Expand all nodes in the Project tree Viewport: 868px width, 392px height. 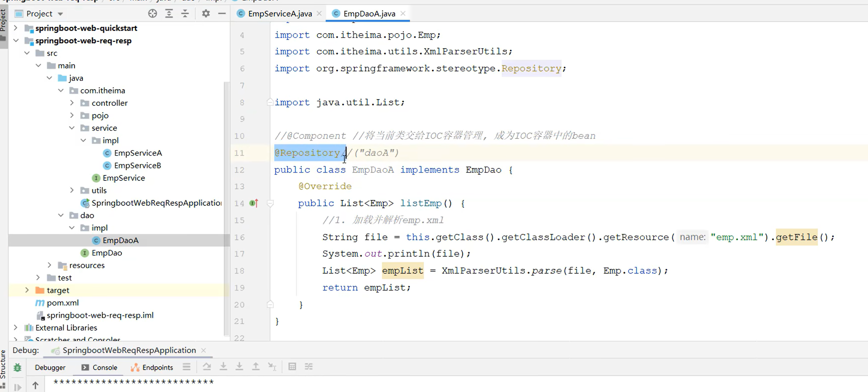pos(169,13)
